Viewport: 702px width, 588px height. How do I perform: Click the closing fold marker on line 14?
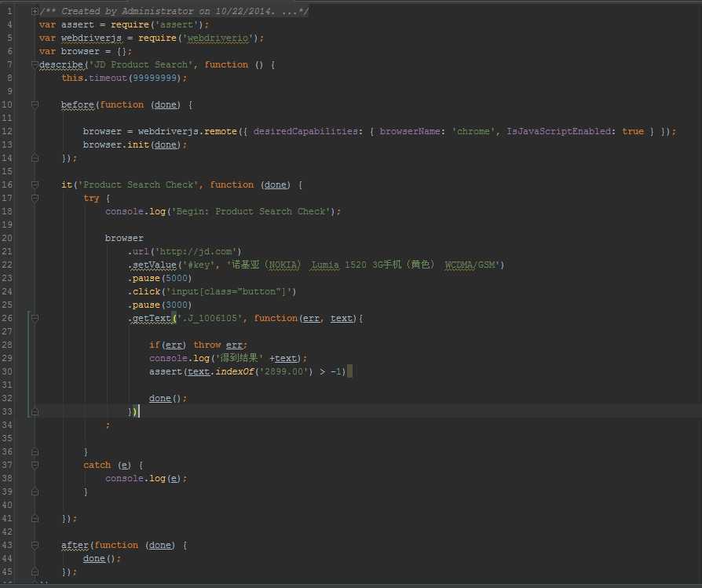coord(35,158)
